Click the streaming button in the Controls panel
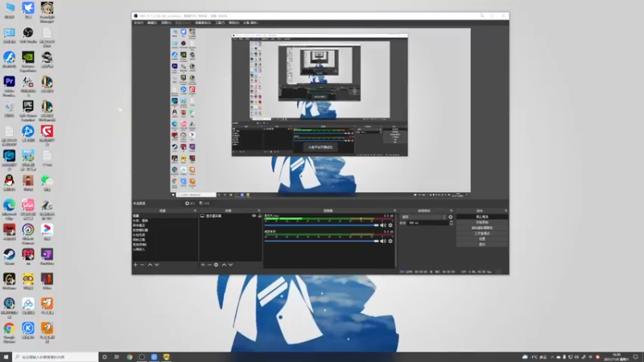Image resolution: width=644 pixels, height=362 pixels. pos(481,216)
